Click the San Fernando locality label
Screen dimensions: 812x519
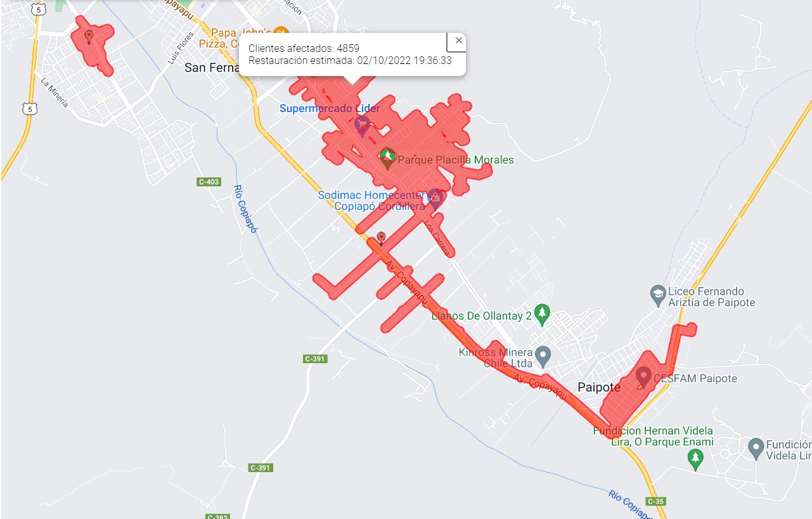coord(211,67)
